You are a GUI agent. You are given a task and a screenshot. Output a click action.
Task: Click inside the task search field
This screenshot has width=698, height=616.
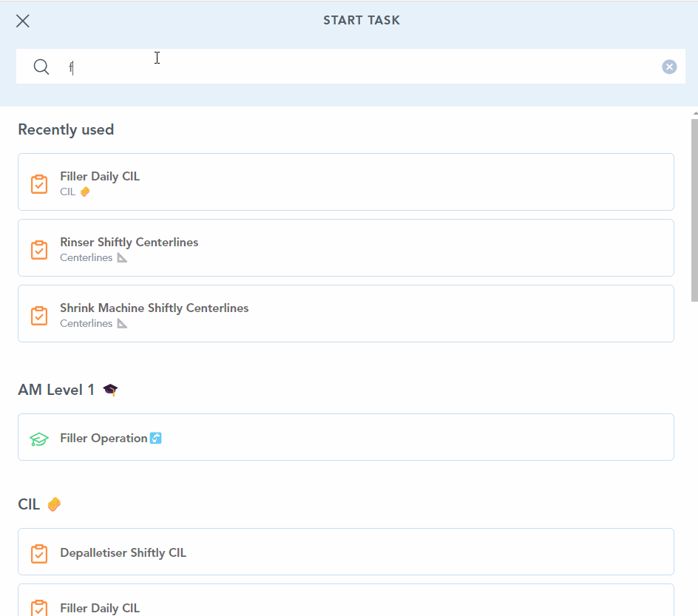[x=355, y=67]
